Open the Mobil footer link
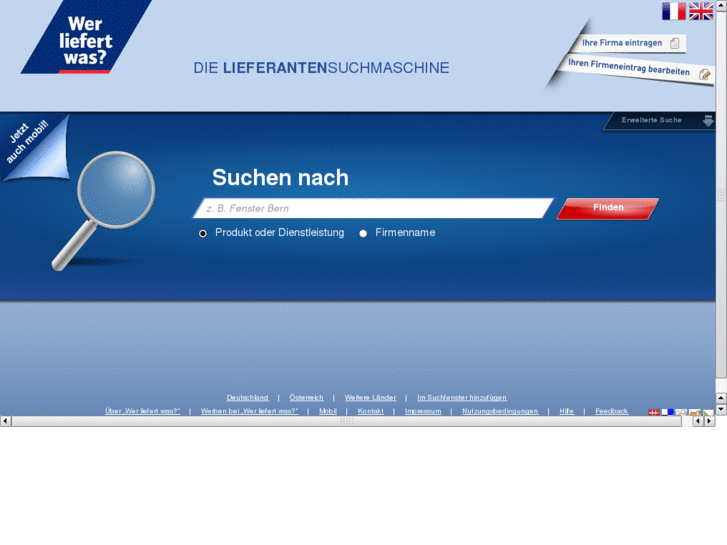727x545 pixels. point(328,411)
